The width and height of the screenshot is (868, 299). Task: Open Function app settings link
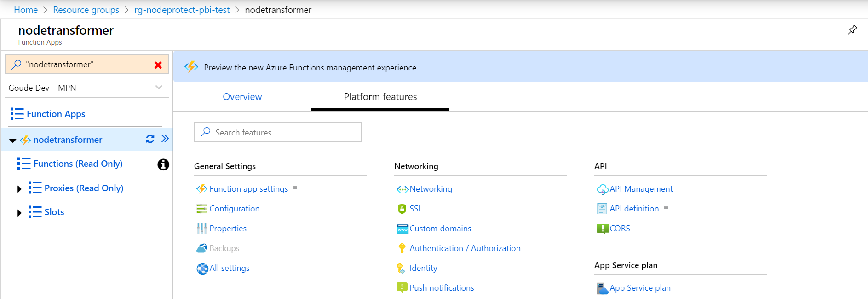coord(249,189)
